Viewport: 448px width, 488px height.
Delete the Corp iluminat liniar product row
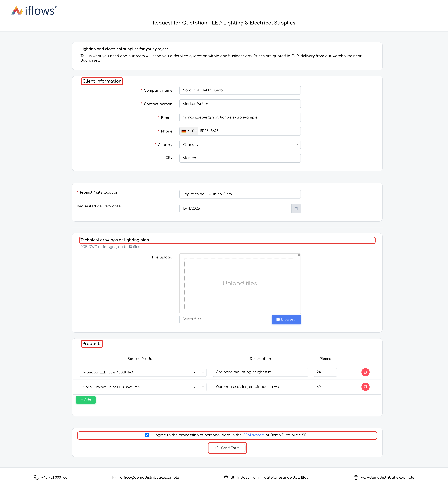click(365, 387)
